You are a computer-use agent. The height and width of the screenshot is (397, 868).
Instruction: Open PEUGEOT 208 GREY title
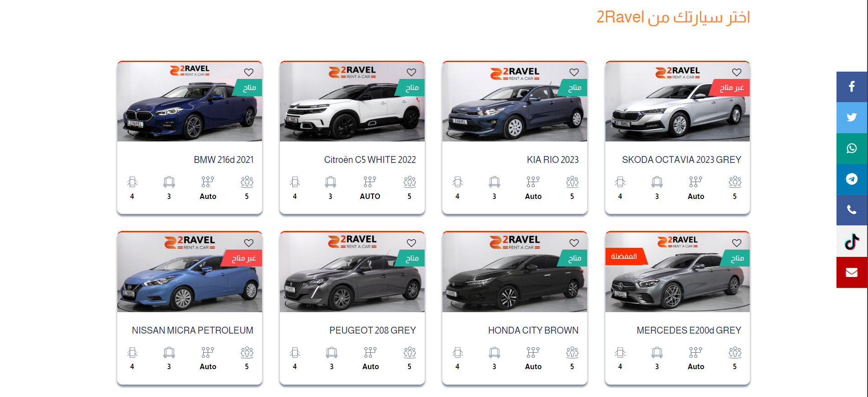point(373,330)
